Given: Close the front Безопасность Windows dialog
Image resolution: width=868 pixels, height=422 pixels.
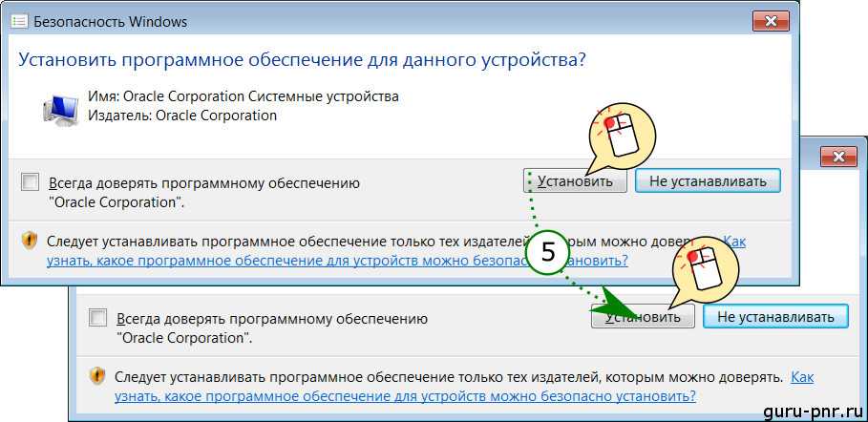Looking at the screenshot, I should 770,22.
